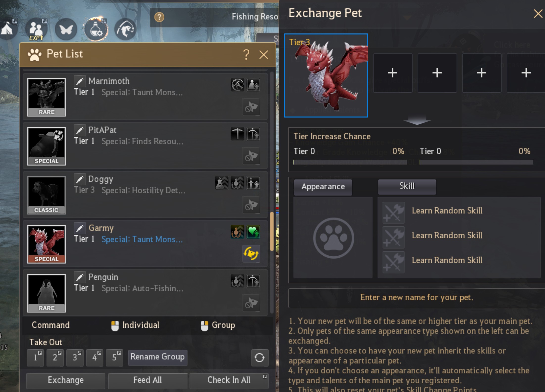545x392 pixels.
Task: Click the first Learn Random Skill icon
Action: 393,213
